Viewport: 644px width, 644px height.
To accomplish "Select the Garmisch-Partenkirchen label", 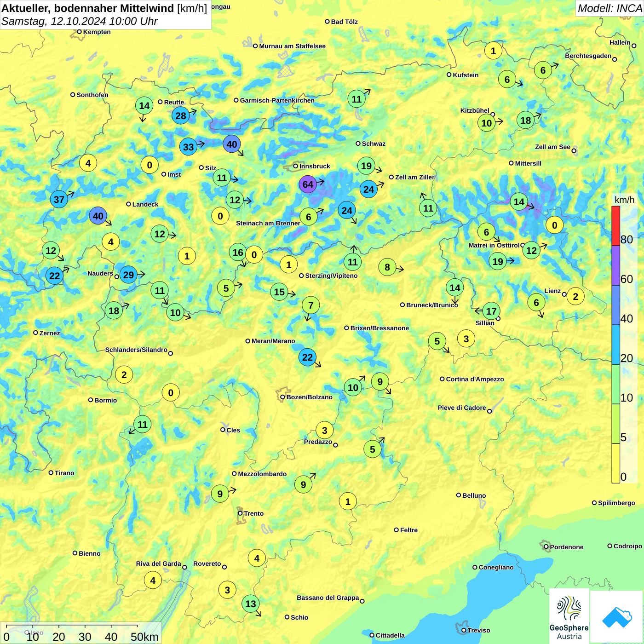I will click(277, 100).
